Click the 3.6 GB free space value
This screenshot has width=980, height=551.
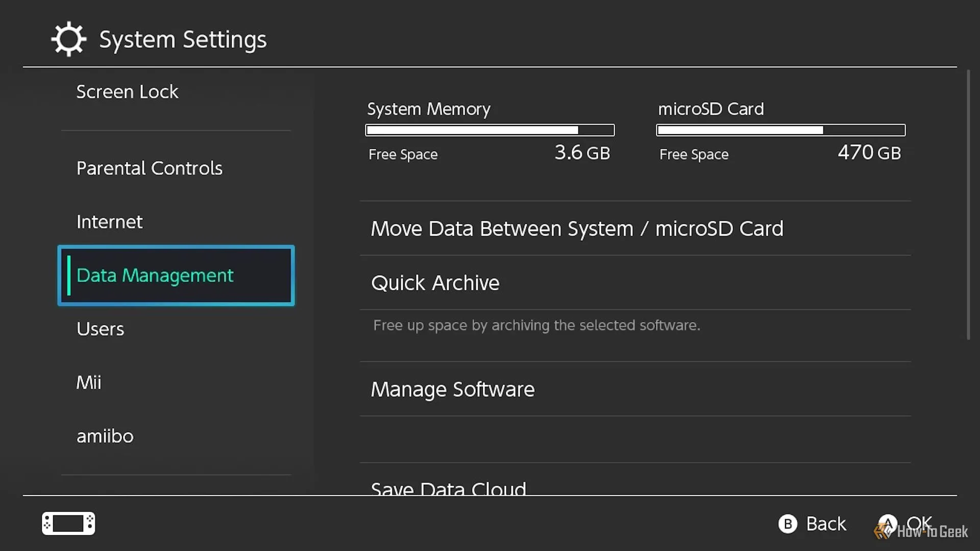coord(582,153)
